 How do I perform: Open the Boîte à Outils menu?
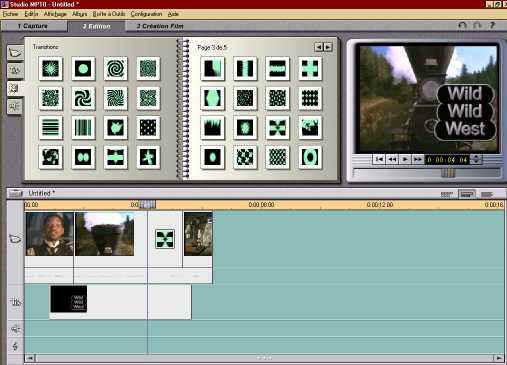[x=109, y=14]
